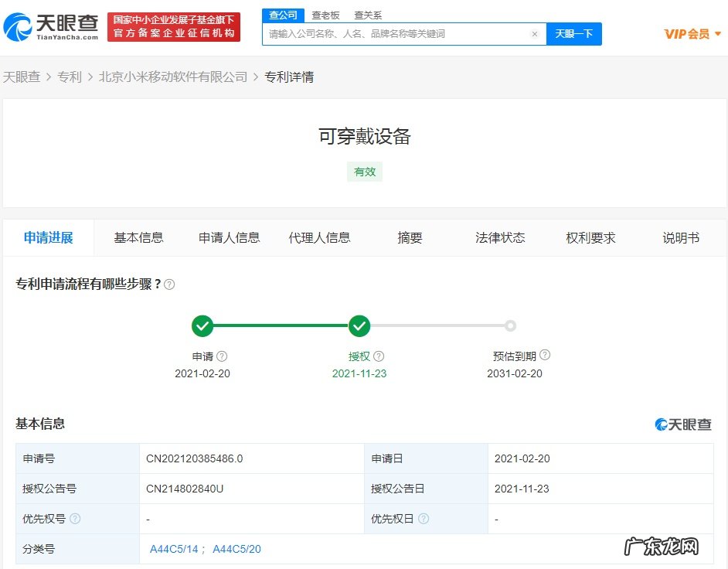Open the 优先权号 help question mark icon
Image resolution: width=728 pixels, height=569 pixels.
pos(76,519)
